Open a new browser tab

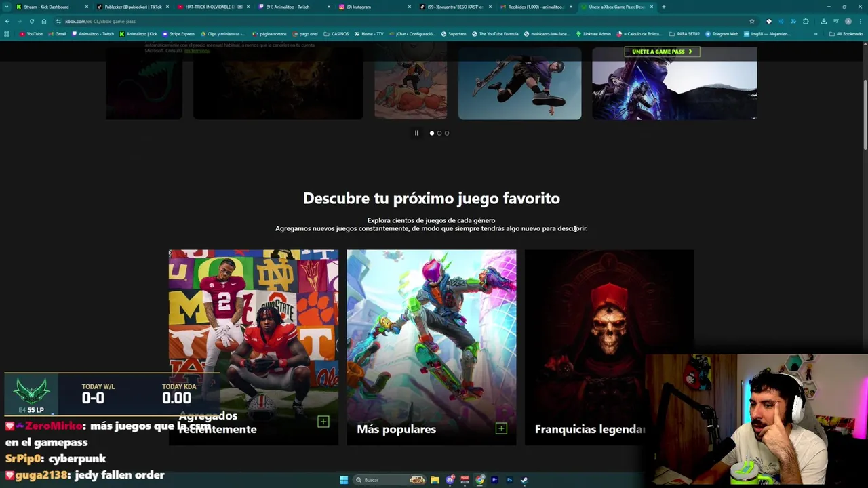663,7
